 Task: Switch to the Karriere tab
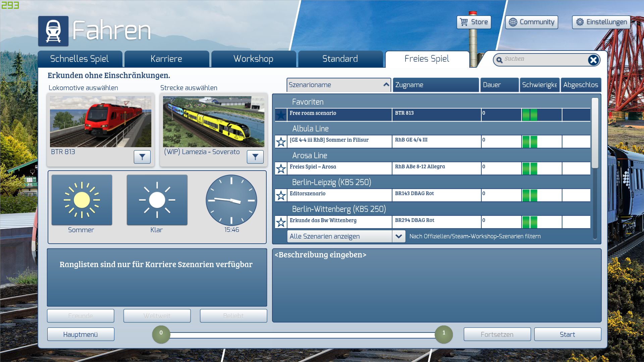(166, 59)
